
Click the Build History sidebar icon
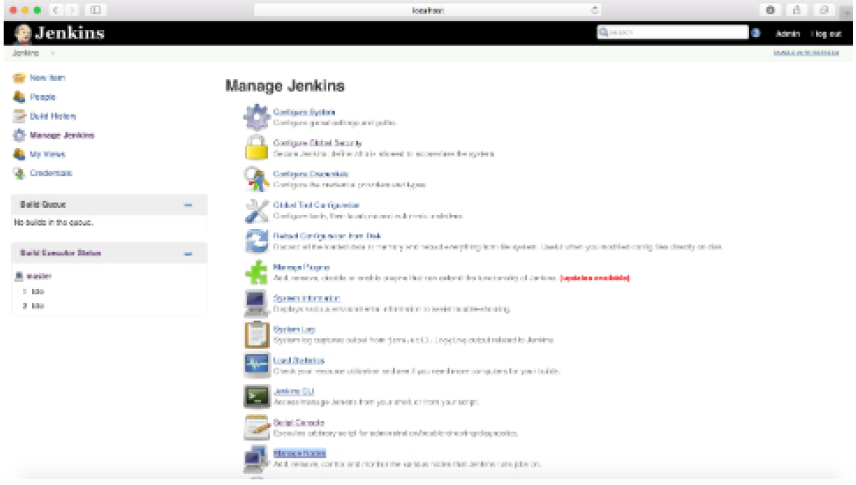coord(19,116)
